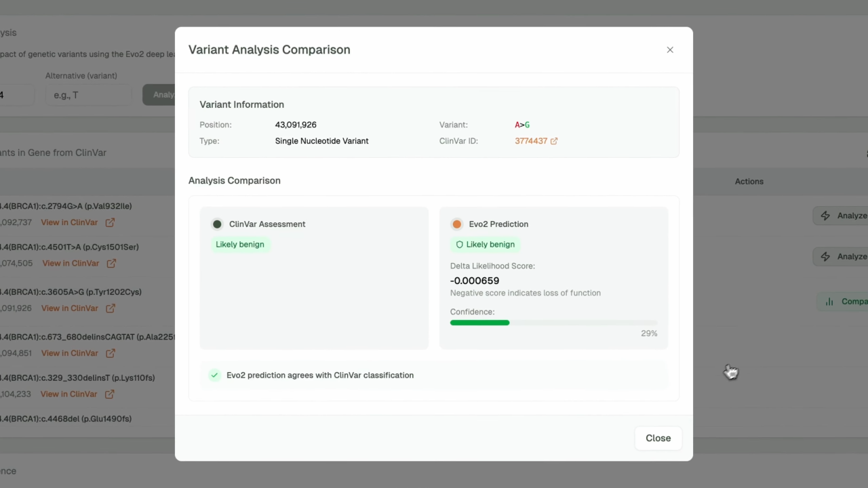Click the orange dot beside Evo2 Prediction
Viewport: 868px width, 488px height.
pos(456,224)
